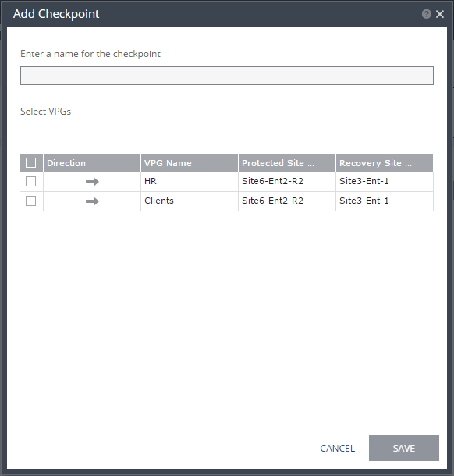Click Site6-Ent2-R2 in the HR row
Viewport: 454px width, 476px height.
272,181
